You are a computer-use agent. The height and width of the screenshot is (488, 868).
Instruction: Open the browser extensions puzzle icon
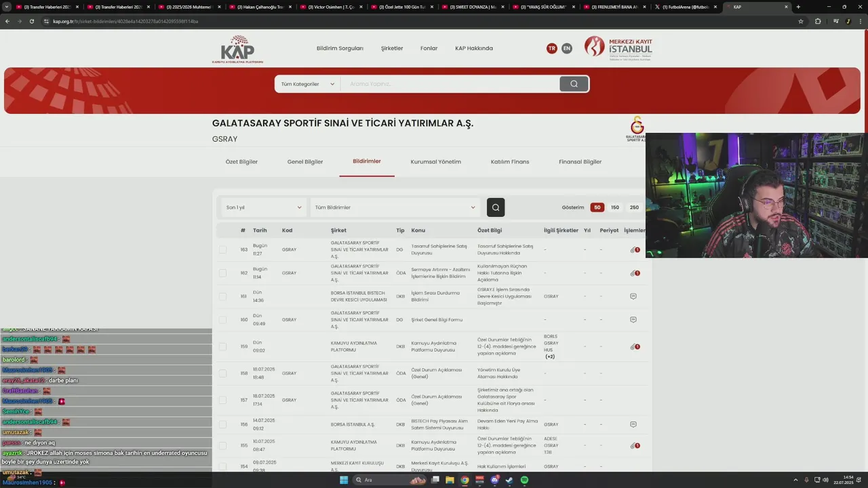tap(818, 21)
